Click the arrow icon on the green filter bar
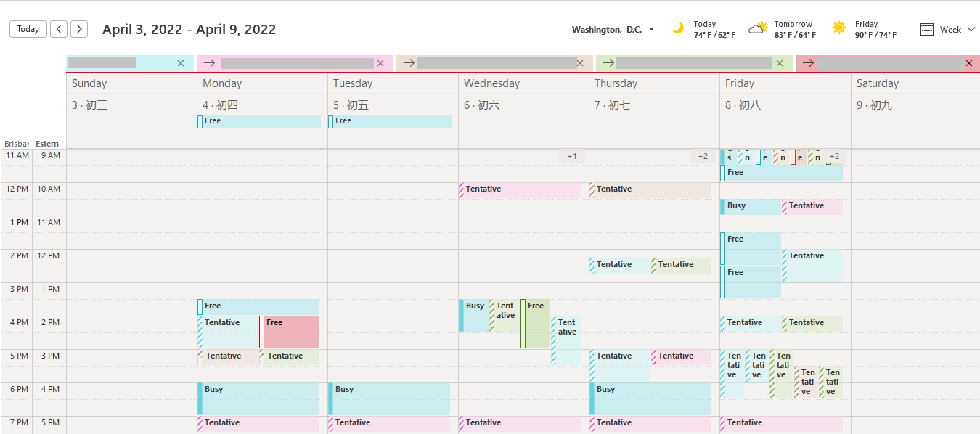980x434 pixels. tap(607, 63)
